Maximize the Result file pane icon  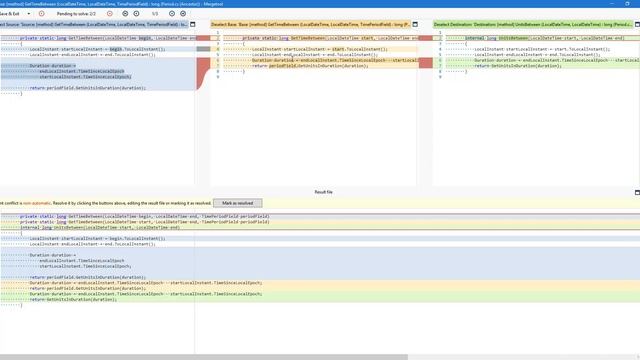tap(637, 192)
